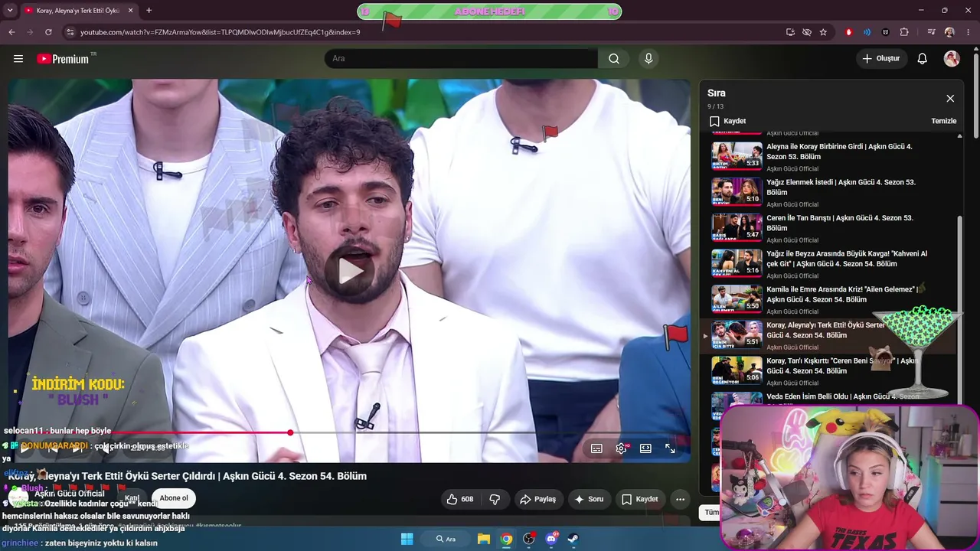Play the video with the center play button
Viewport: 980px width, 551px height.
click(351, 270)
